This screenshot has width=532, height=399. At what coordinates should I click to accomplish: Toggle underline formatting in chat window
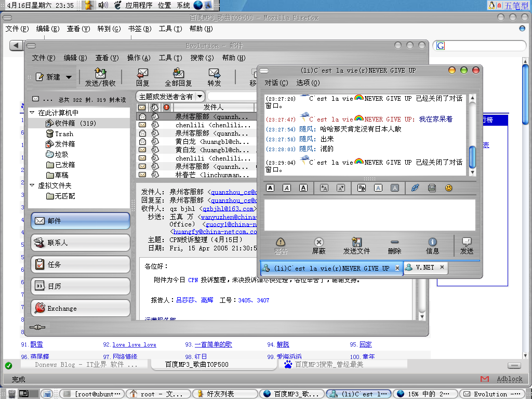tap(303, 188)
